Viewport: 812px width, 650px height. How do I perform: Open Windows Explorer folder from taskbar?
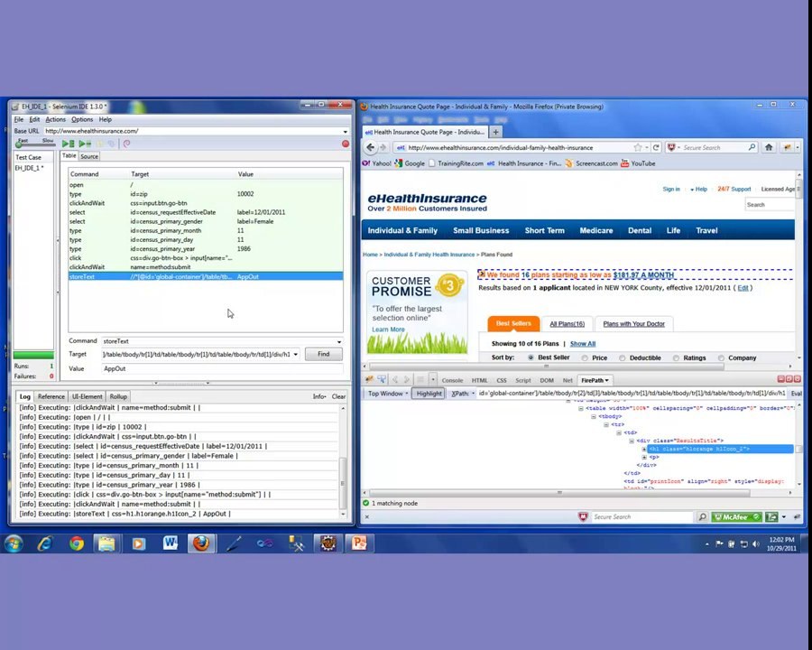(x=106, y=543)
